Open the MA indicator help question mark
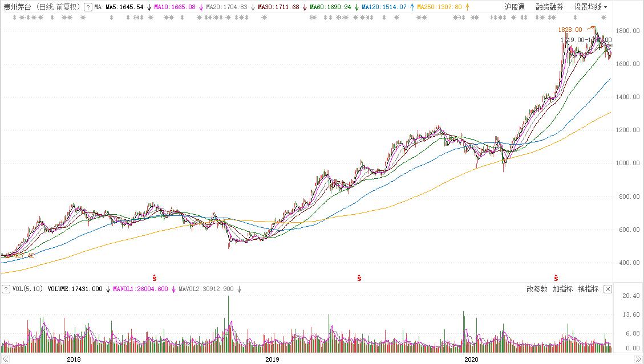Image resolution: width=644 pixels, height=364 pixels. 88,7
